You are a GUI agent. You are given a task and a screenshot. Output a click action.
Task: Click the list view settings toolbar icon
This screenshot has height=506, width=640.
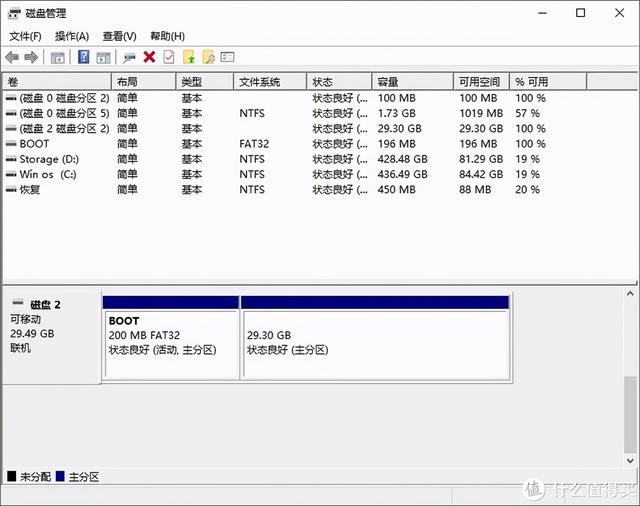(x=227, y=57)
